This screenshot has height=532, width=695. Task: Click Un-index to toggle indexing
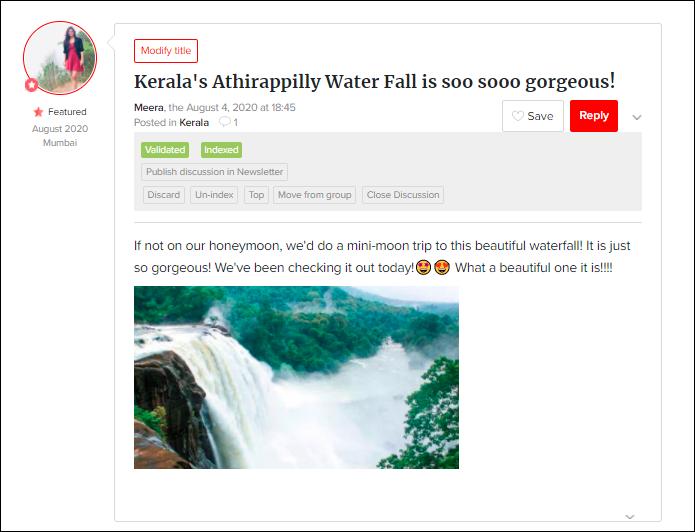[x=214, y=195]
